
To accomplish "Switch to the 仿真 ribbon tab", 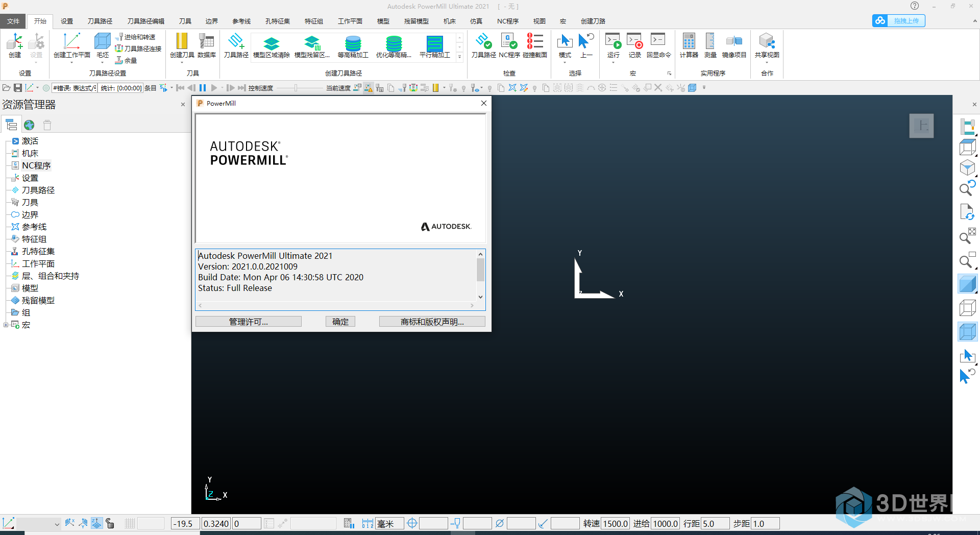I will tap(476, 21).
